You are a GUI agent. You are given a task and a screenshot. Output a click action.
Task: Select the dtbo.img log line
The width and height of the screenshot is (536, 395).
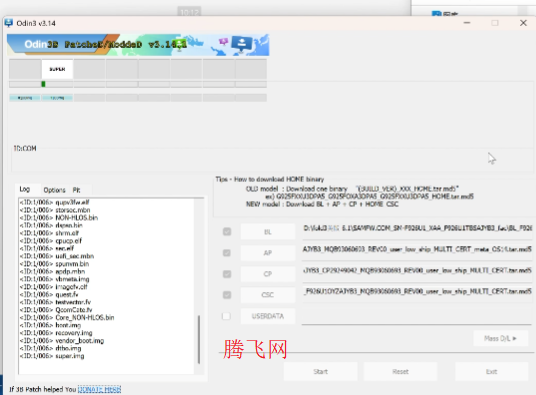coord(51,348)
